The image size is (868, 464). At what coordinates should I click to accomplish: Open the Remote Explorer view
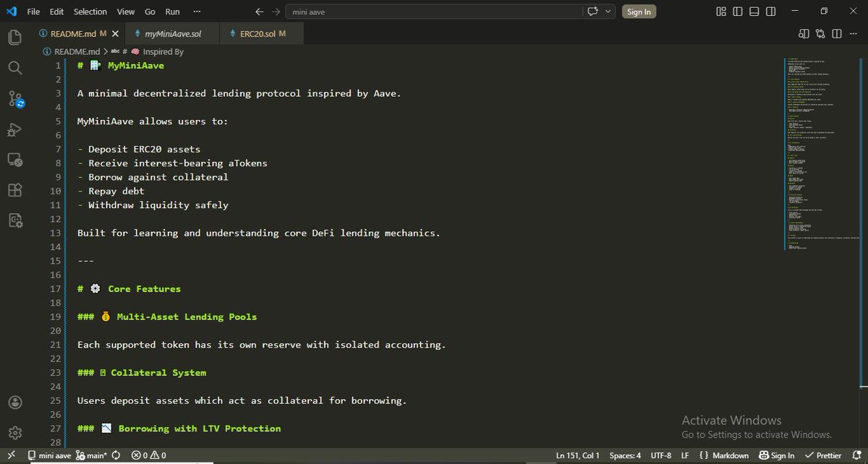click(x=15, y=160)
